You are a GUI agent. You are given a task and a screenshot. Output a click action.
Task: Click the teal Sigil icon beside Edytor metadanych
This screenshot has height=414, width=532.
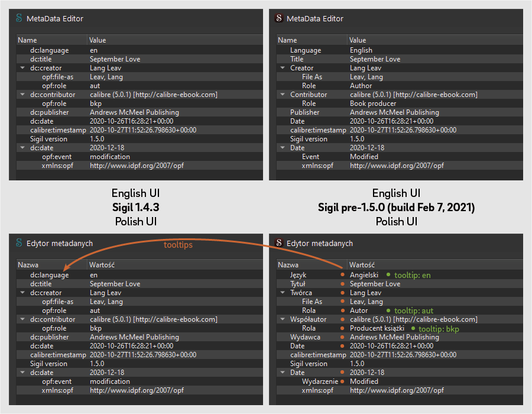(x=19, y=242)
